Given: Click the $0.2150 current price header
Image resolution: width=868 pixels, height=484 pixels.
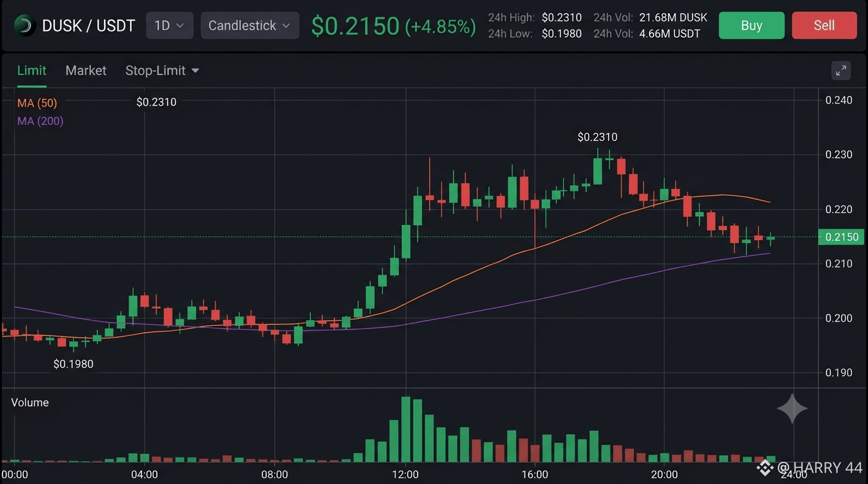Looking at the screenshot, I should coord(355,26).
